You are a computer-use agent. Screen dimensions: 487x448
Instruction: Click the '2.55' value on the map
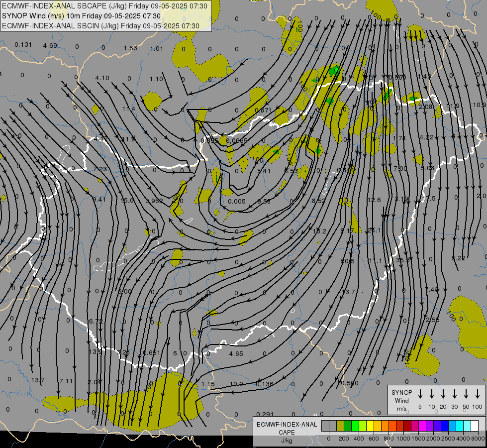coord(433,320)
